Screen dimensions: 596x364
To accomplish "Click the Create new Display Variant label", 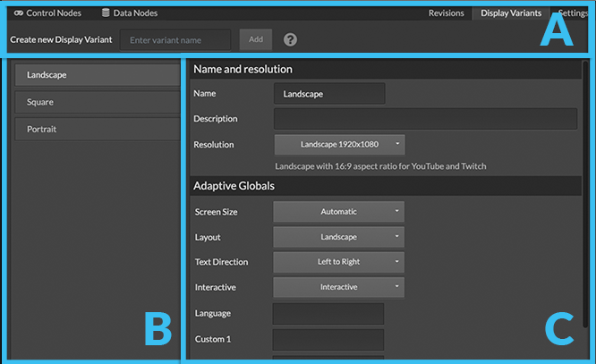I will click(x=61, y=39).
